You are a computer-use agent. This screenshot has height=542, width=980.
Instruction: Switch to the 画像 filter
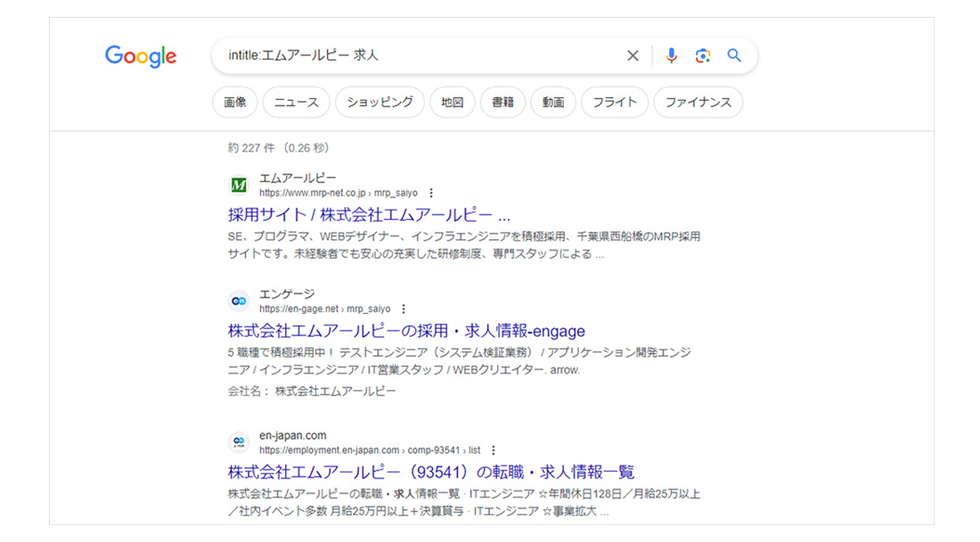235,103
